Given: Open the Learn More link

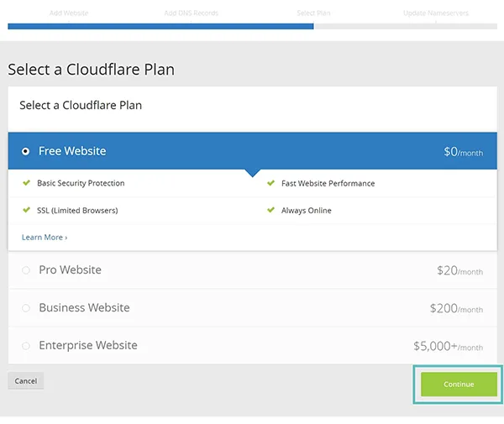Looking at the screenshot, I should [45, 238].
